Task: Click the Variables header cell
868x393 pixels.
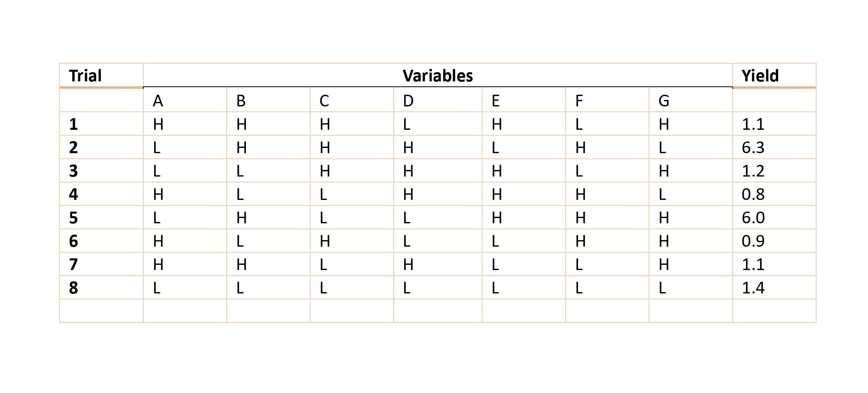Action: pos(438,76)
